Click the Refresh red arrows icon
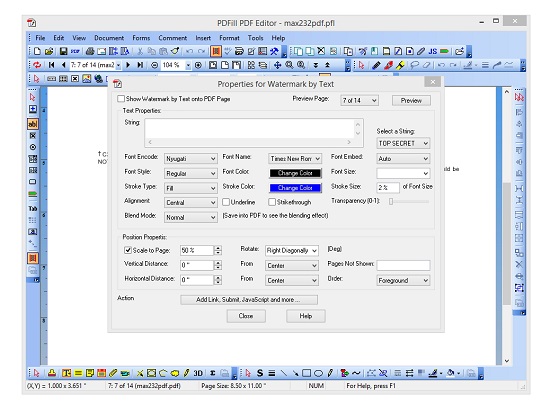 pos(37,65)
